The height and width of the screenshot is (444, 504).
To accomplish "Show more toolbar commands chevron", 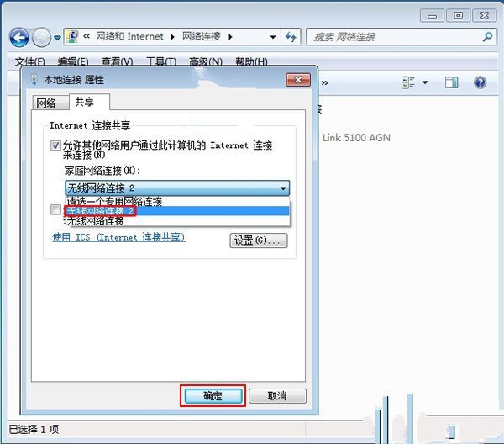I will [325, 83].
